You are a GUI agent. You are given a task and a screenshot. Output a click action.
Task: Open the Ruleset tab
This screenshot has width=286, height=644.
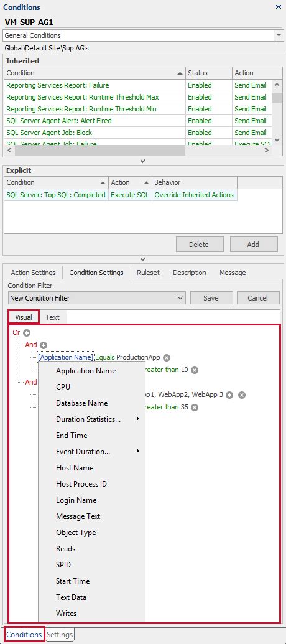148,273
